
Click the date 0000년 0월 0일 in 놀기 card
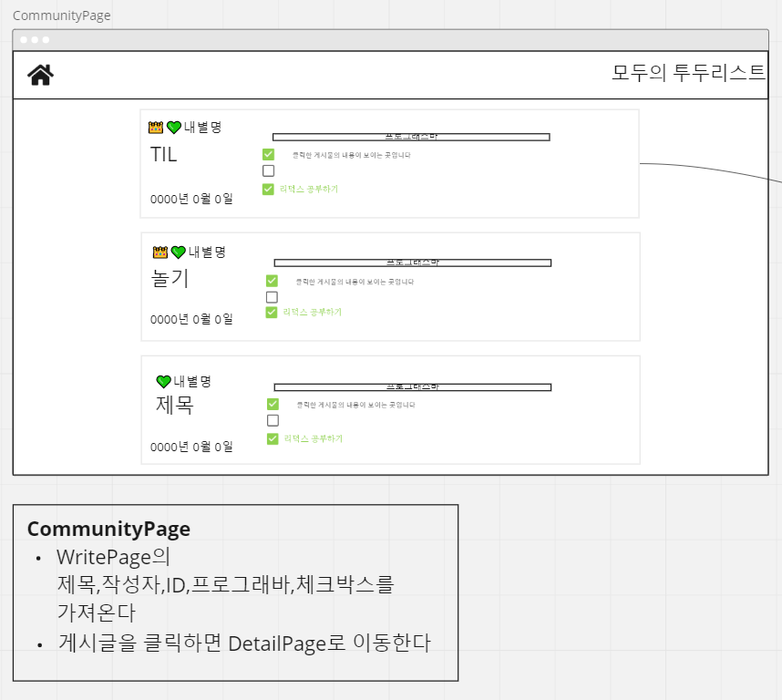tap(191, 319)
